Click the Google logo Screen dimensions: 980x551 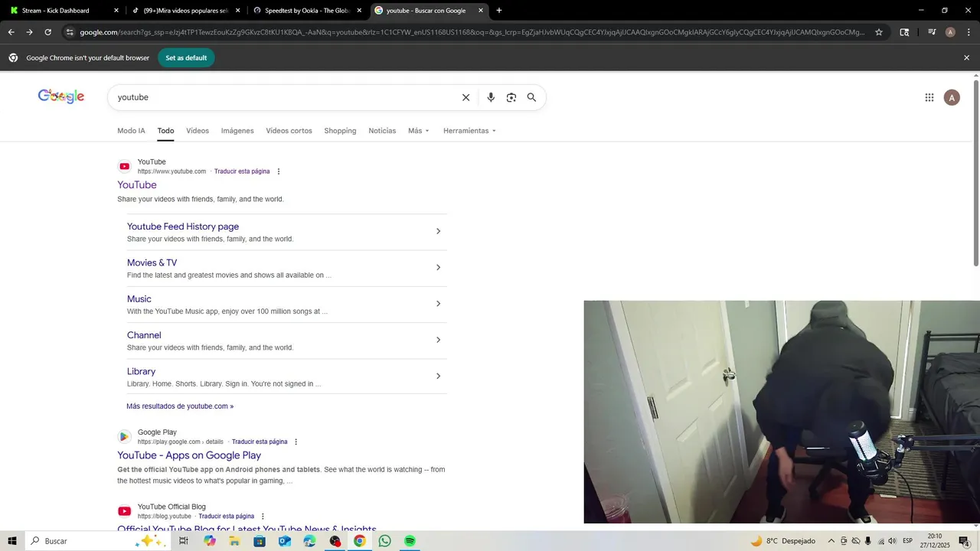pyautogui.click(x=61, y=96)
